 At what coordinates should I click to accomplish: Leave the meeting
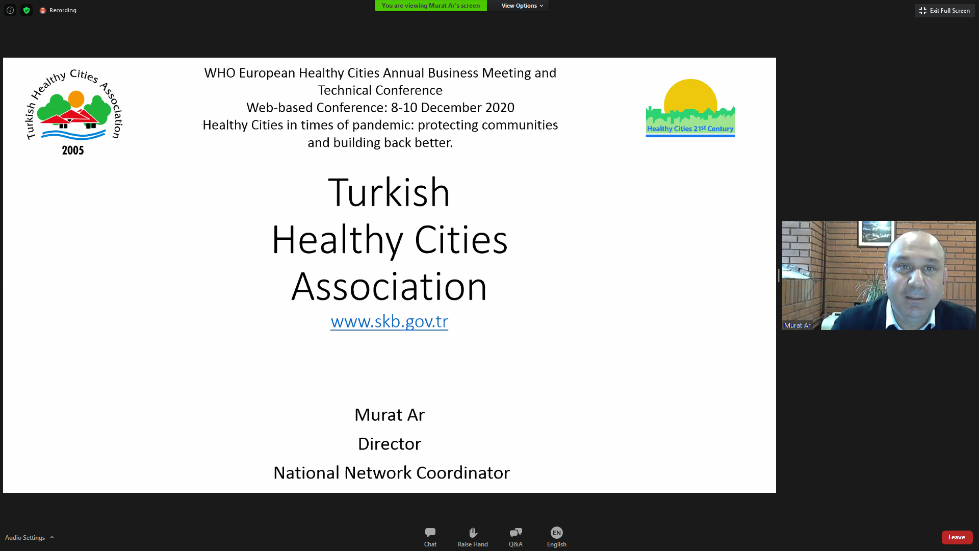(957, 537)
